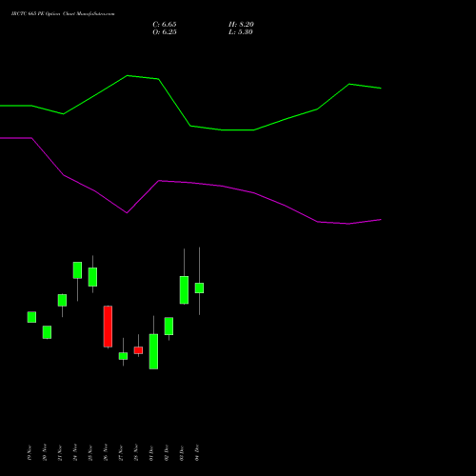Click the green candle for 21 Nov
Image resolution: width=476 pixels, height=476 pixels.
pos(62,300)
